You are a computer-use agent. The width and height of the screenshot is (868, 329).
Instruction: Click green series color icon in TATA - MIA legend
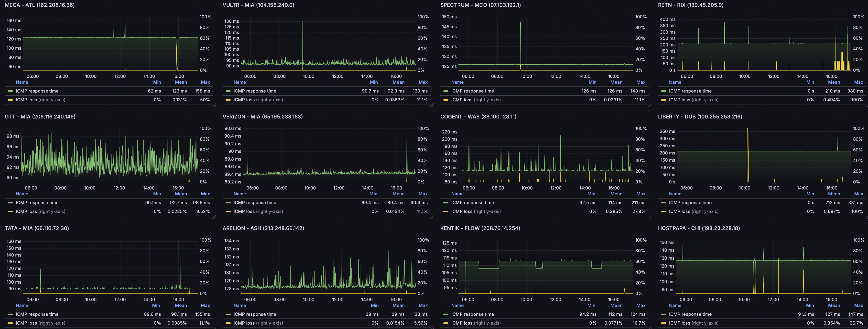[x=10, y=314]
